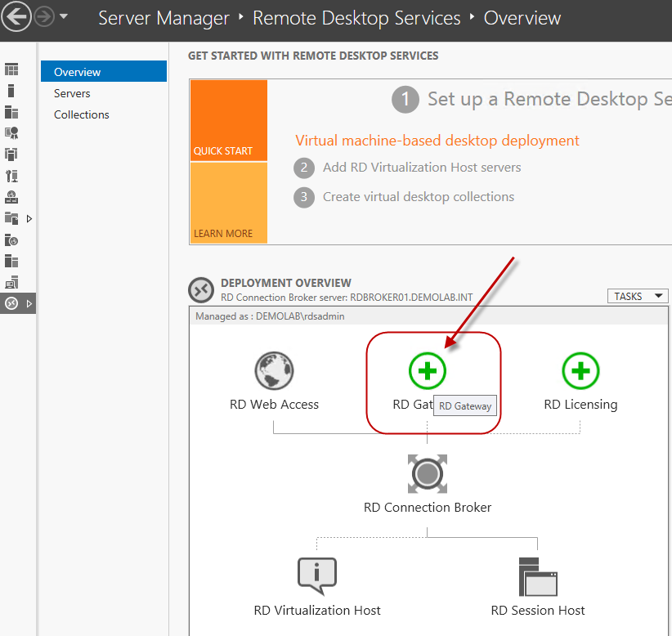Expand File and Storage Services with its arrow
672x636 pixels.
coord(29,218)
